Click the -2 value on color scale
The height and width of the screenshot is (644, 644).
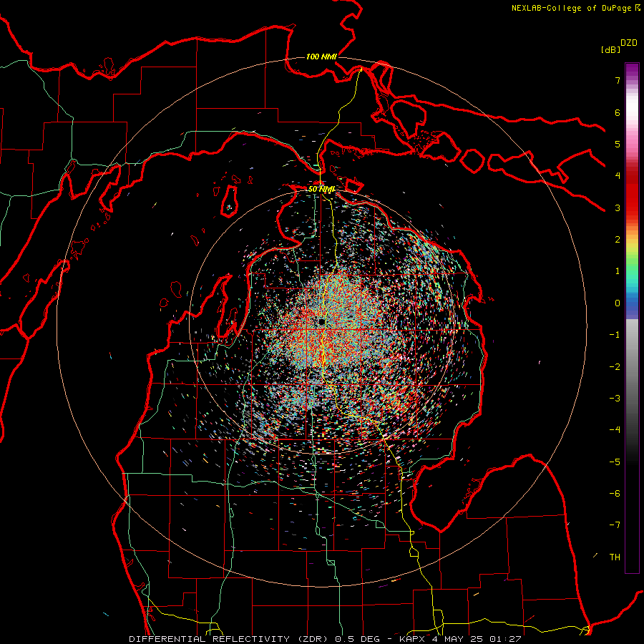click(x=615, y=367)
